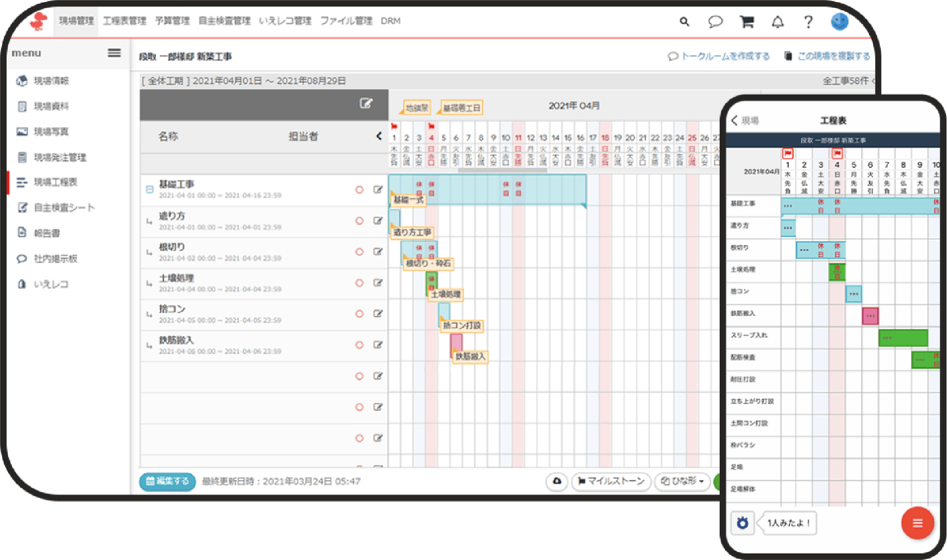Select the red circle for 根切り row
This screenshot has height=560, width=947.
pos(360,252)
